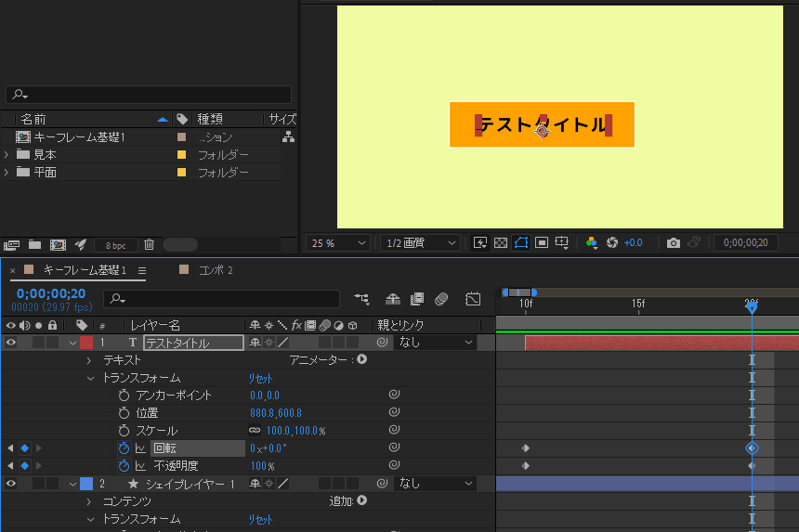The height and width of the screenshot is (532, 799).
Task: Expand the 見本 folder in project panel
Action: coord(7,154)
